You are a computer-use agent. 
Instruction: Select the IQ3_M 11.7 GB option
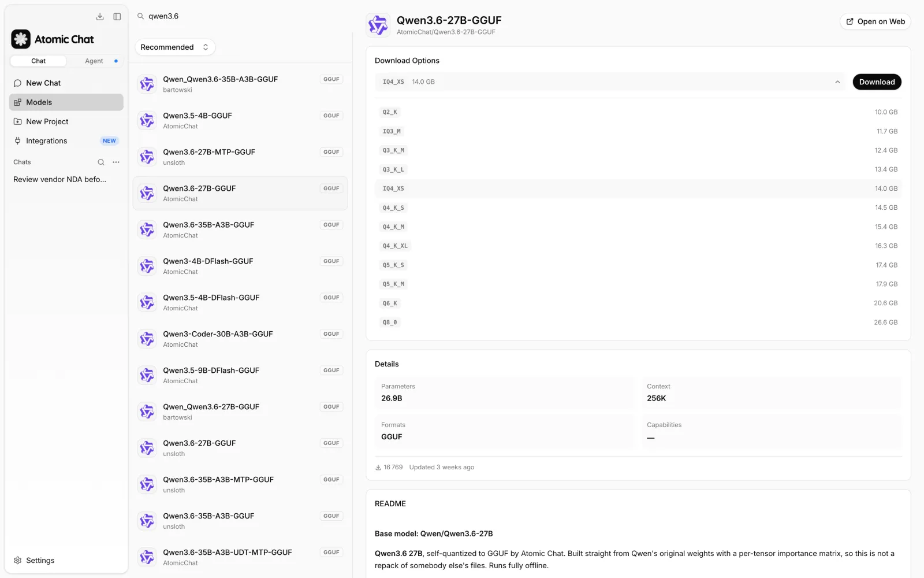638,131
